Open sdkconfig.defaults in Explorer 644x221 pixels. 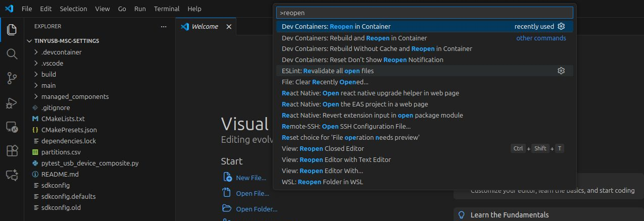coord(100,196)
